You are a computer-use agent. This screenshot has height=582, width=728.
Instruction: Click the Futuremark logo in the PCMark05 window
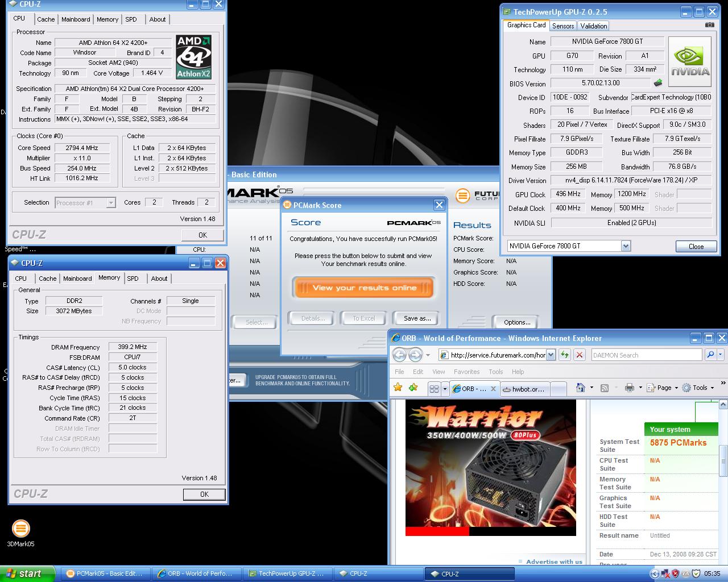(463, 196)
